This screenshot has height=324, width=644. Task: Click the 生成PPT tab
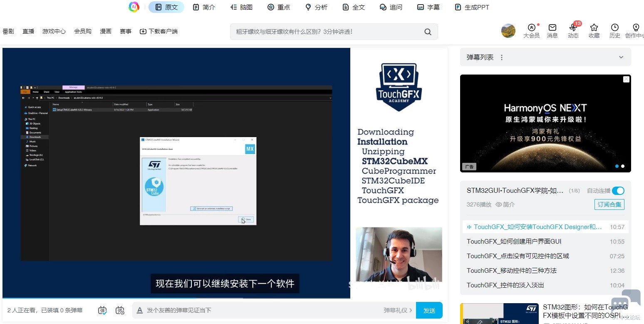pos(472,7)
